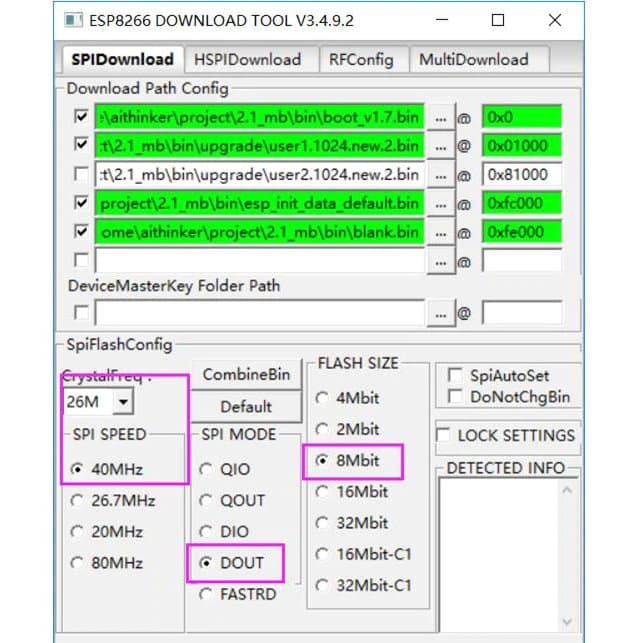Browse for the user2.1024.new.2.bin file
Image resolution: width=643 pixels, height=643 pixels.
[x=441, y=176]
